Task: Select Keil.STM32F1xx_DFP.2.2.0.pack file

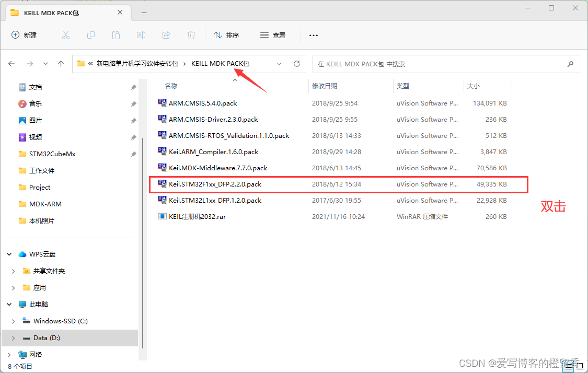Action: (215, 184)
